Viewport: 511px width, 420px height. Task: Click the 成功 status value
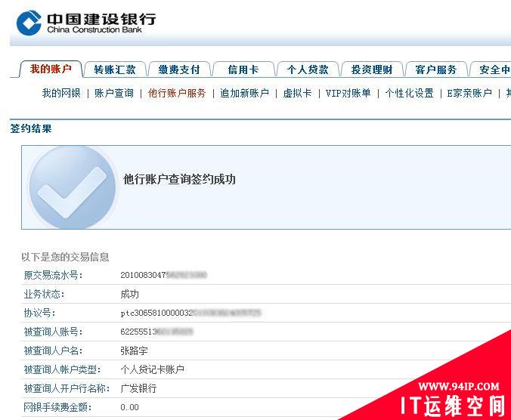pyautogui.click(x=130, y=295)
